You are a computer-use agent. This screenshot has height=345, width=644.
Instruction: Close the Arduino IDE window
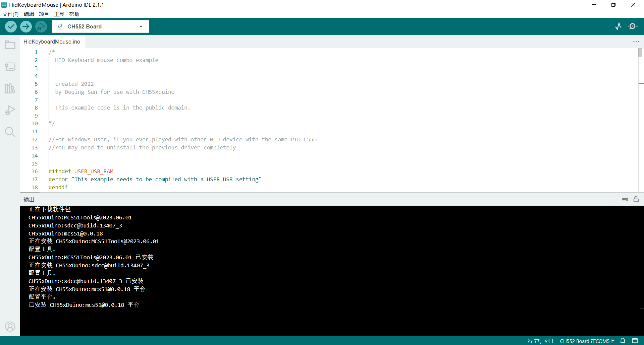tap(633, 5)
